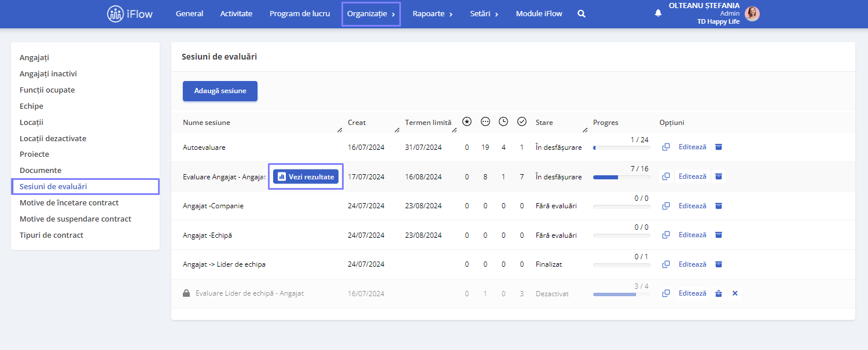This screenshot has height=350, width=868.
Task: Click the Adaugă sesiune button
Action: tap(220, 91)
